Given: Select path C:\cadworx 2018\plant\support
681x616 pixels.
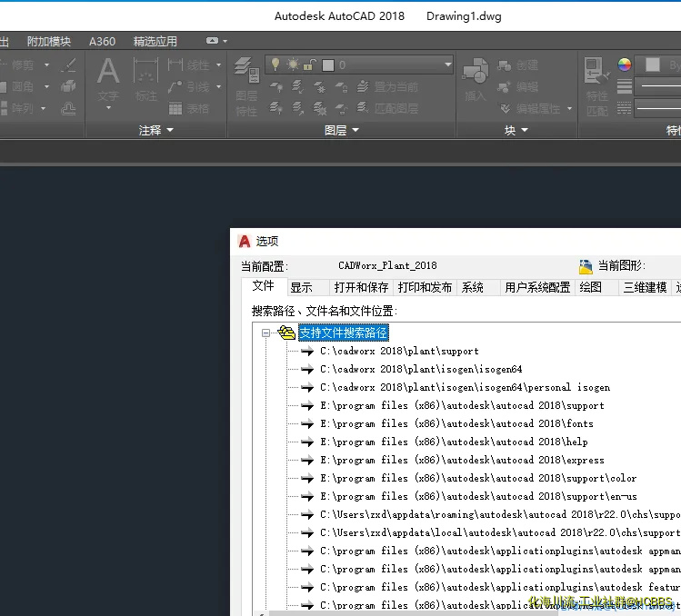Looking at the screenshot, I should click(399, 351).
